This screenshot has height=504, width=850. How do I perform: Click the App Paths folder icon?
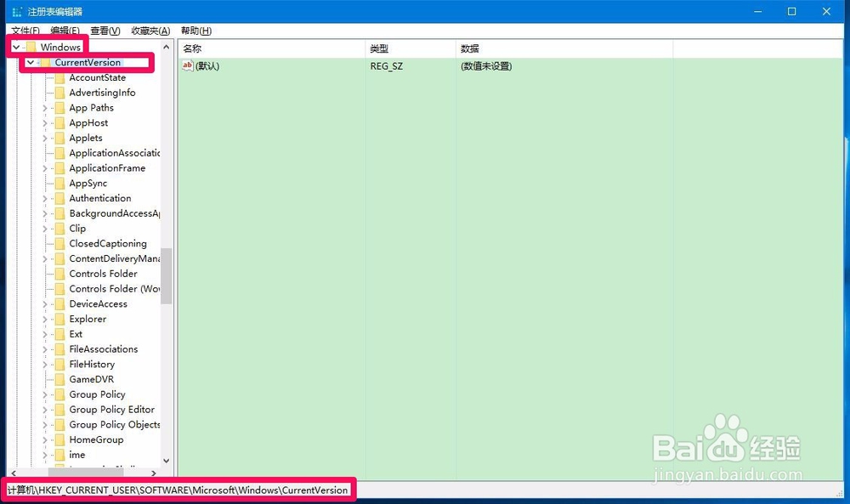click(59, 108)
